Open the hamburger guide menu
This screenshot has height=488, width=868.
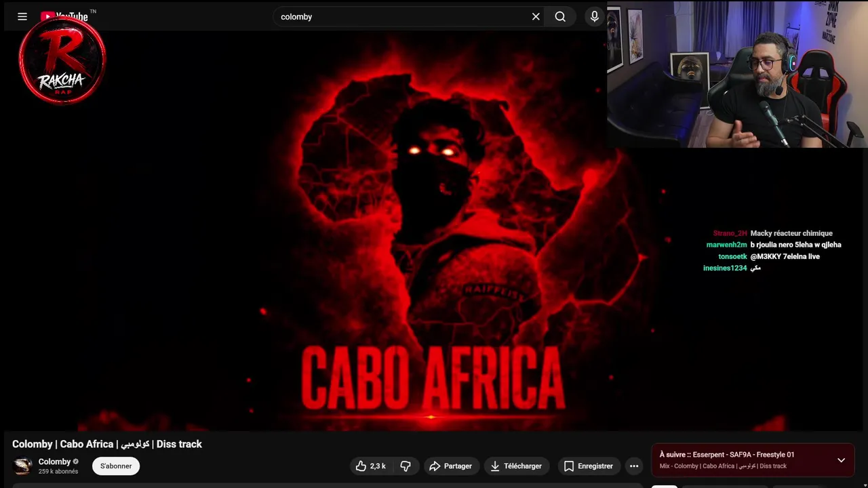(x=22, y=17)
